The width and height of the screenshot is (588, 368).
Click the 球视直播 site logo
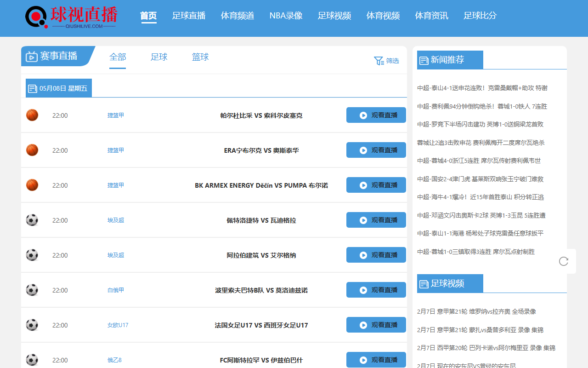coord(71,17)
